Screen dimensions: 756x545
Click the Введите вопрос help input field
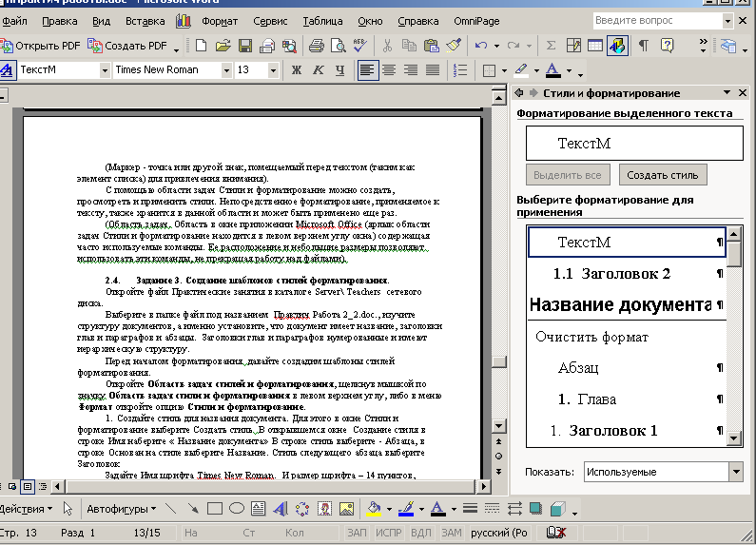click(658, 21)
